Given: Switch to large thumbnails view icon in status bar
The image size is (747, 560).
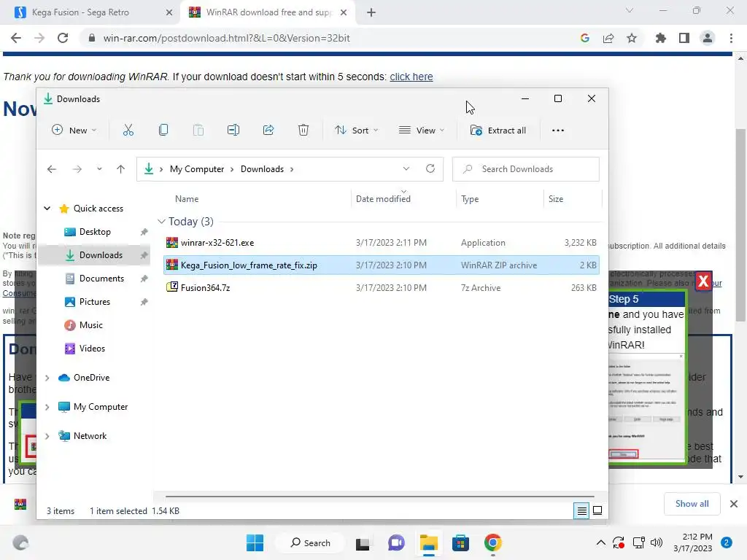Looking at the screenshot, I should pyautogui.click(x=597, y=511).
